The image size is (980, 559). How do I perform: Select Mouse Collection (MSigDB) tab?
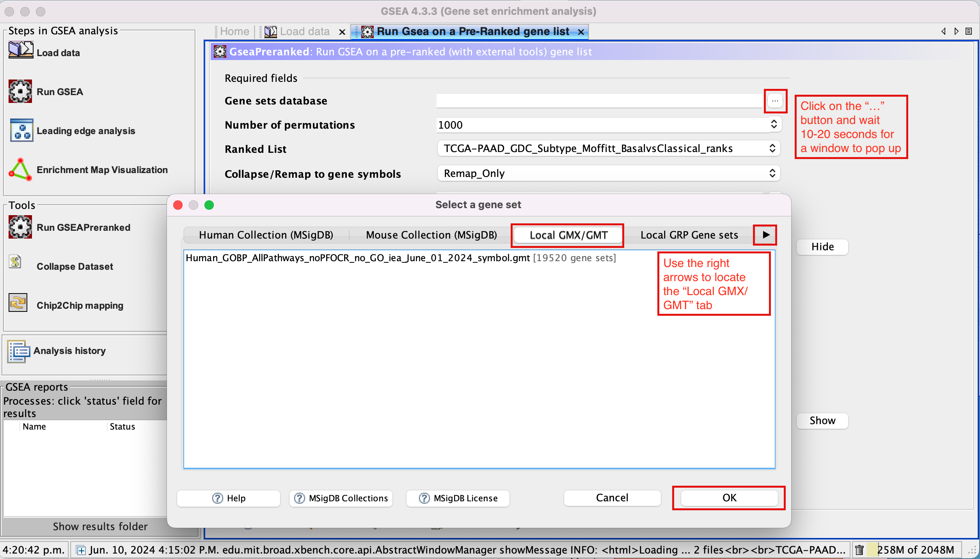coord(431,235)
